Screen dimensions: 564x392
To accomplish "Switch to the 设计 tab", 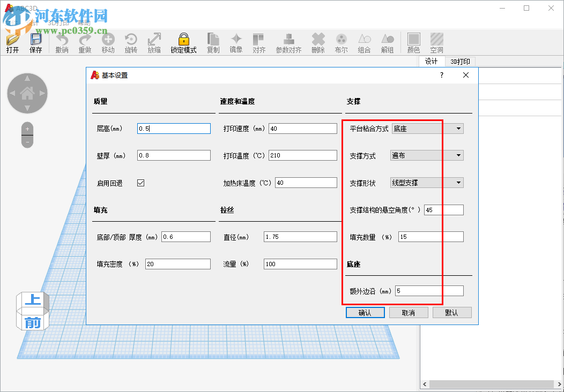I will point(431,62).
